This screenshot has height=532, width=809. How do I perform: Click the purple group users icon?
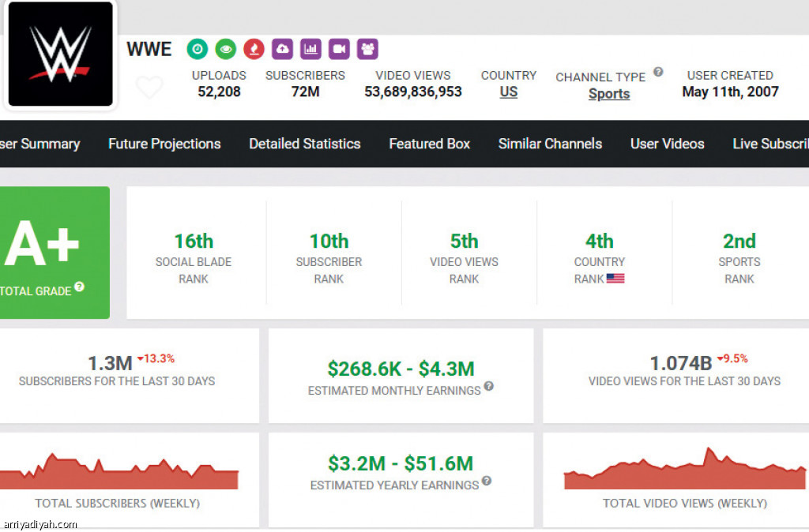pyautogui.click(x=367, y=50)
